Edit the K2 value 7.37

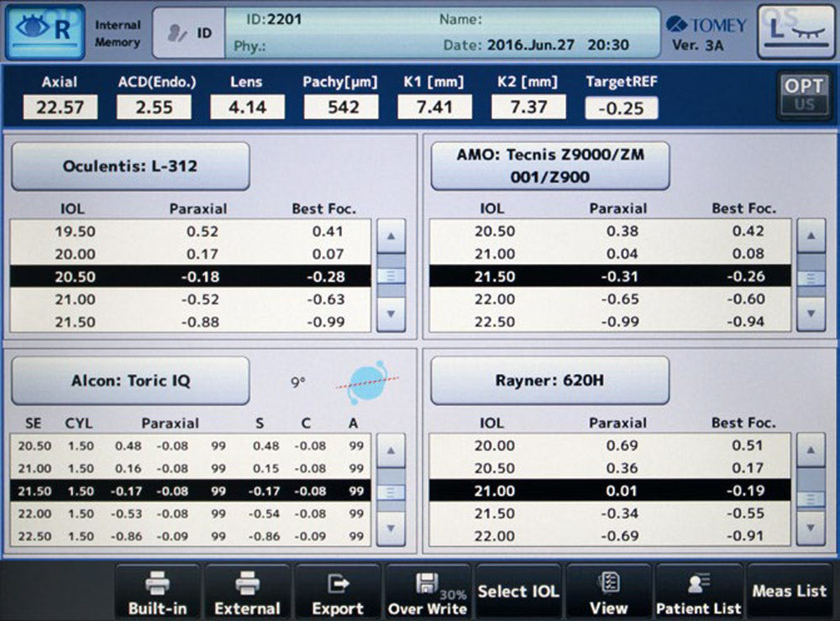pyautogui.click(x=528, y=108)
